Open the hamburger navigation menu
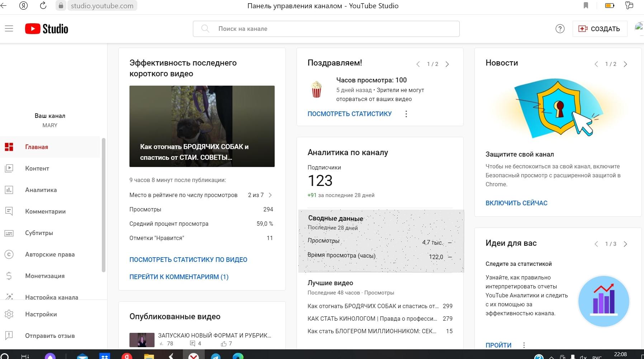This screenshot has height=359, width=644. coord(9,29)
